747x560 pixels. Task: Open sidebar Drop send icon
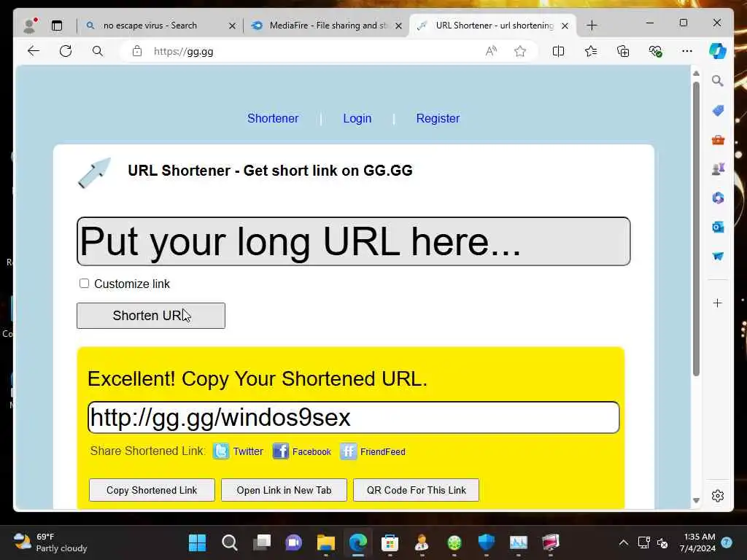coord(718,256)
